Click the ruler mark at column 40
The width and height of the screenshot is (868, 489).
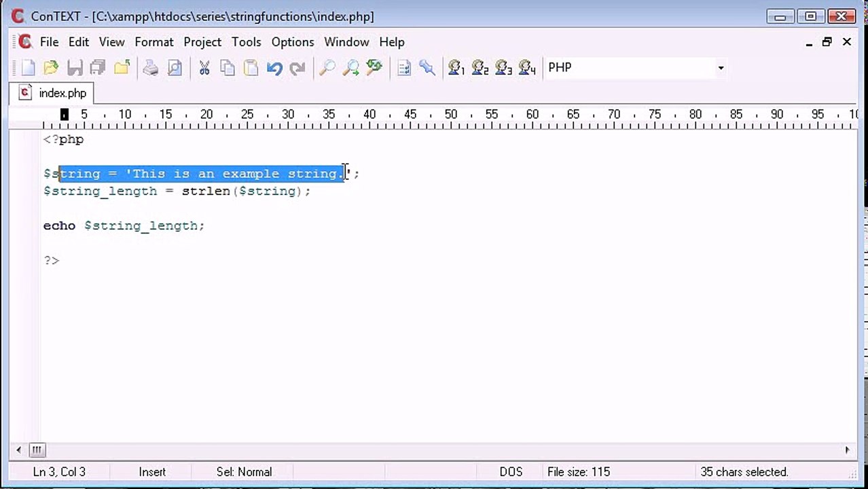(369, 114)
